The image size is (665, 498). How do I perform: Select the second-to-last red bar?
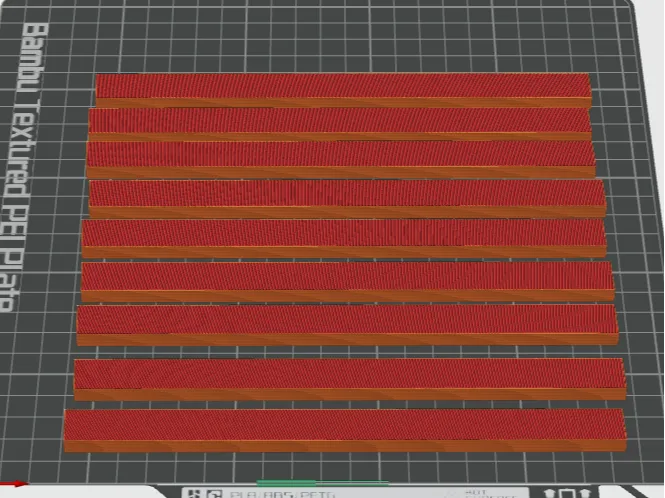point(350,374)
